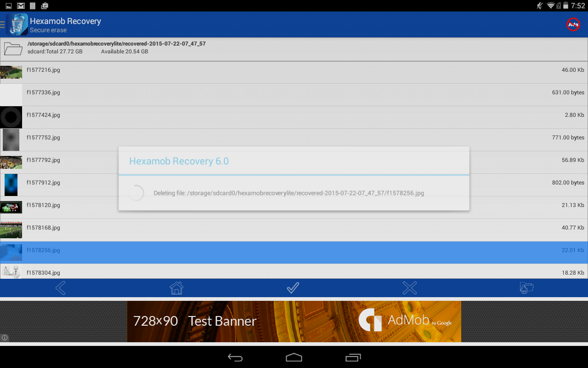Open the folder icon beside storage path
Viewport: 588px width, 368px height.
[x=13, y=48]
